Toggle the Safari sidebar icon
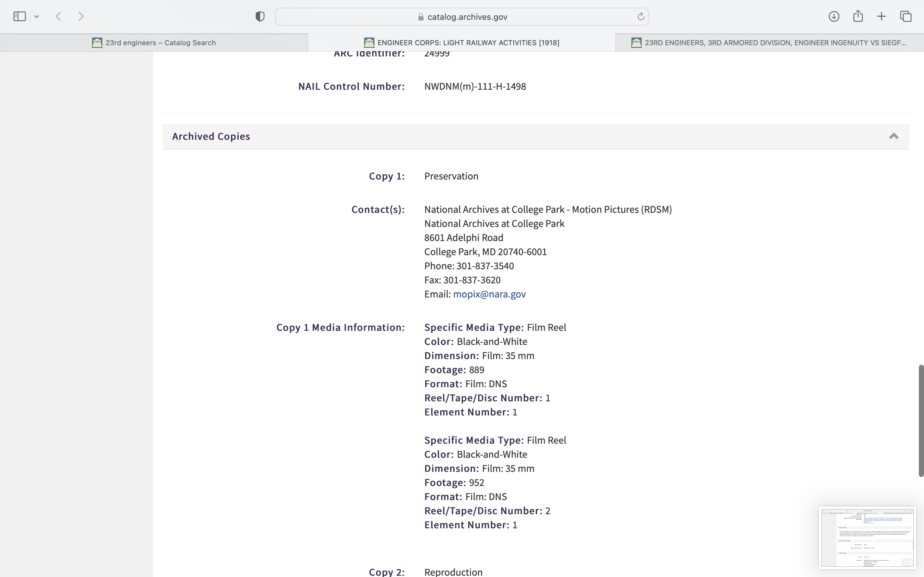924x577 pixels. point(20,16)
